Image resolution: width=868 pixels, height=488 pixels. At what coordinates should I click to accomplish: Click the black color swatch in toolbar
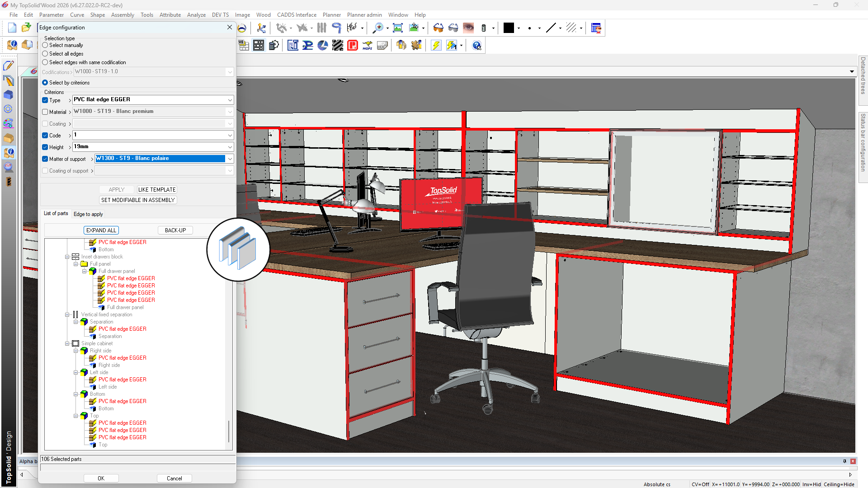509,28
